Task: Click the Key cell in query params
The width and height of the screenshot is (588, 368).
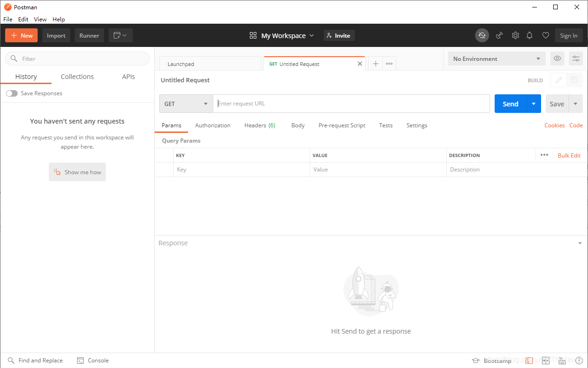Action: point(242,170)
